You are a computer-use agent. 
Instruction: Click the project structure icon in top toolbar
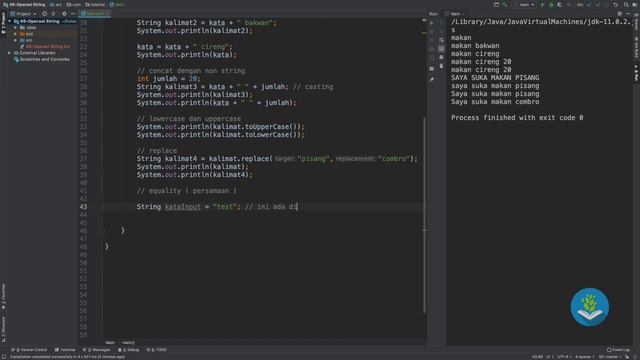point(496,5)
